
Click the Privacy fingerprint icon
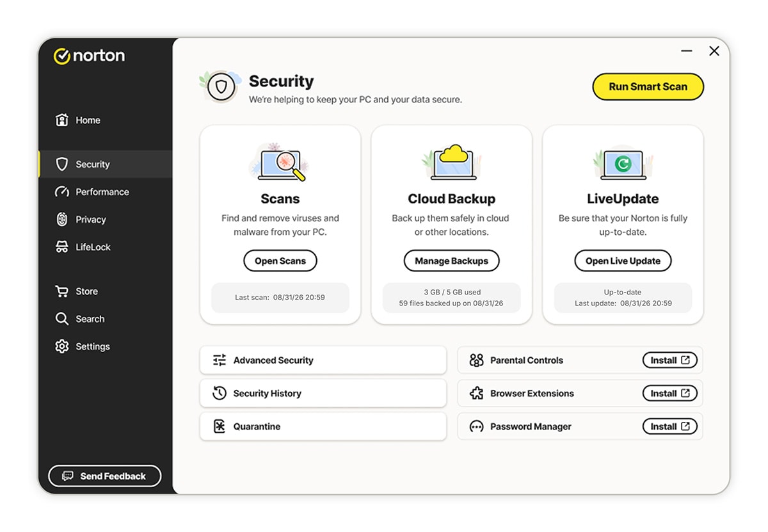click(61, 219)
